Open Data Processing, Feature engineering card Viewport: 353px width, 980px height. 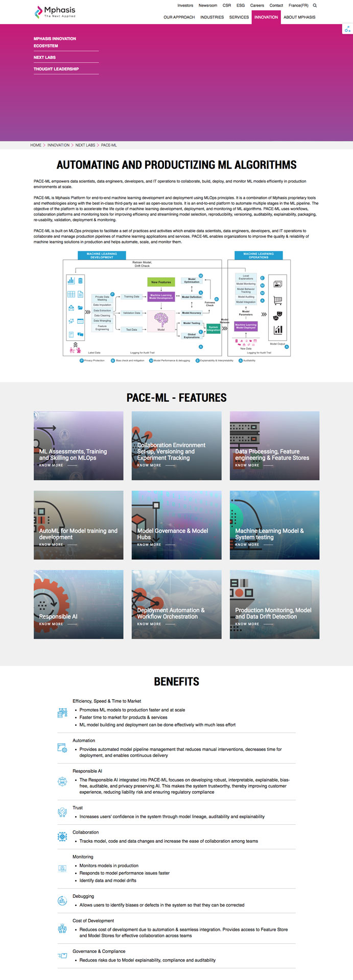tap(275, 446)
